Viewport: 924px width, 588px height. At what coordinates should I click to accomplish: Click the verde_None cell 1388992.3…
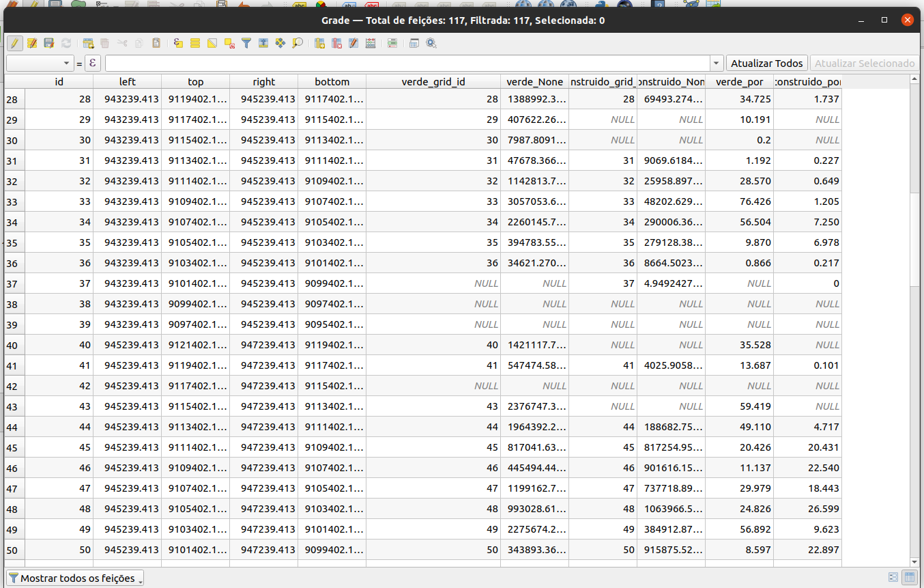coord(535,99)
